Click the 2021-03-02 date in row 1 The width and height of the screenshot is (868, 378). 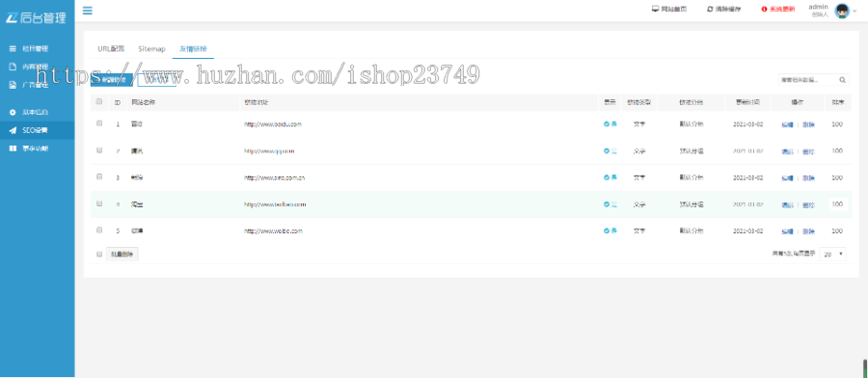[x=747, y=124]
